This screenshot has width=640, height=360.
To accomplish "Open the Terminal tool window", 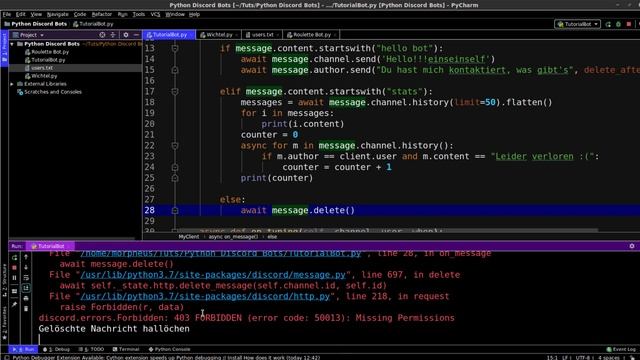I will tap(126, 349).
